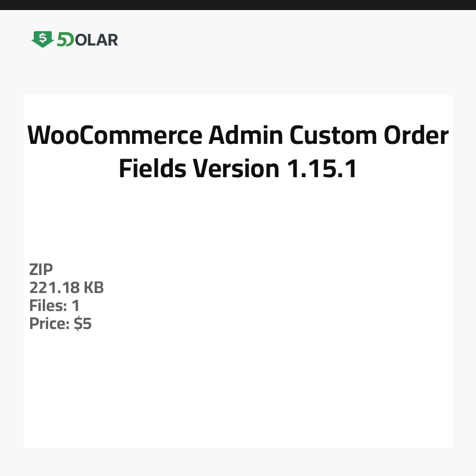Viewport: 476px width, 476px height.
Task: Click the $5 price value
Action: (83, 324)
